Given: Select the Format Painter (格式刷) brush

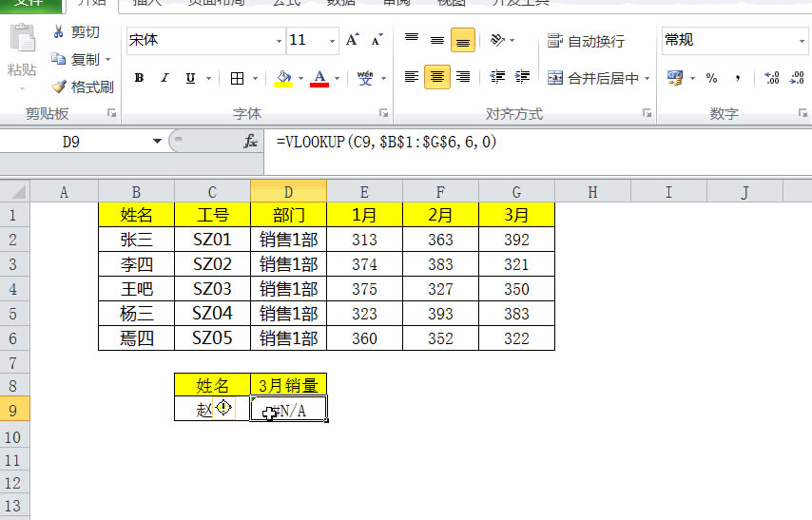Looking at the screenshot, I should pyautogui.click(x=59, y=87).
